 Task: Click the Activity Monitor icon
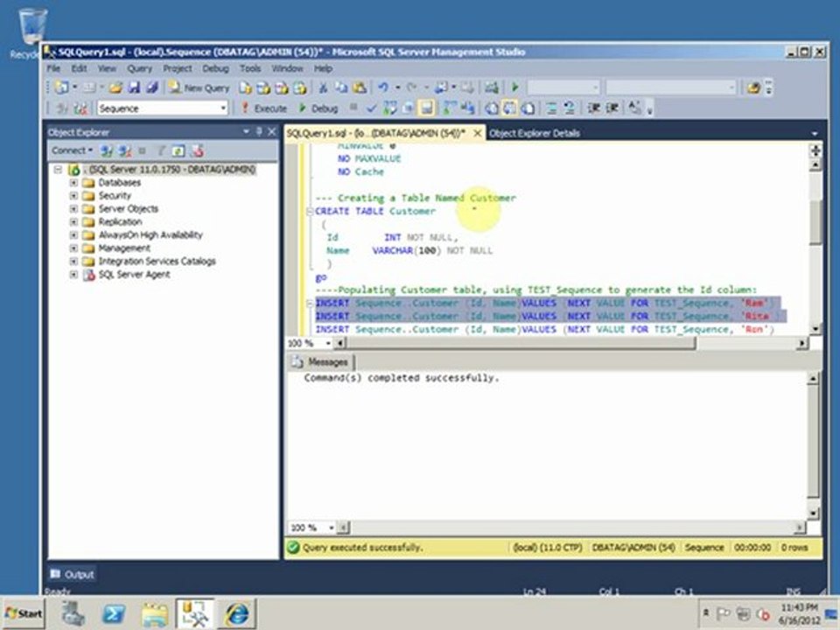click(491, 87)
